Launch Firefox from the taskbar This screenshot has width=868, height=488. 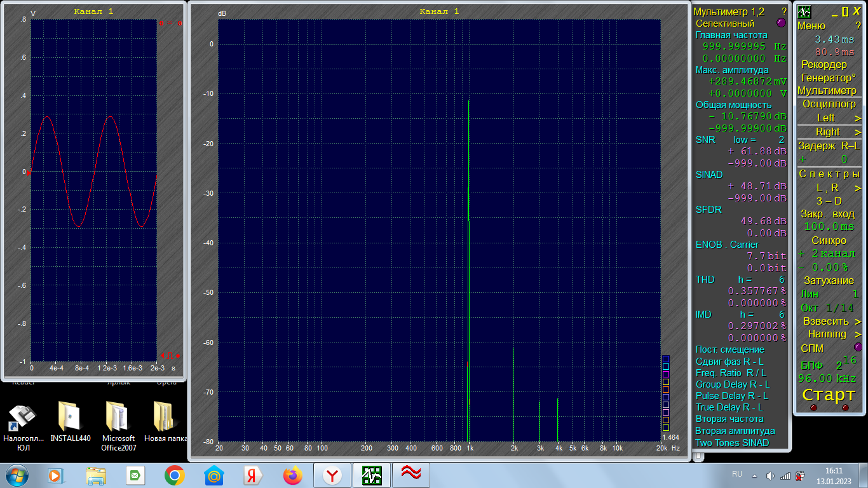click(293, 475)
